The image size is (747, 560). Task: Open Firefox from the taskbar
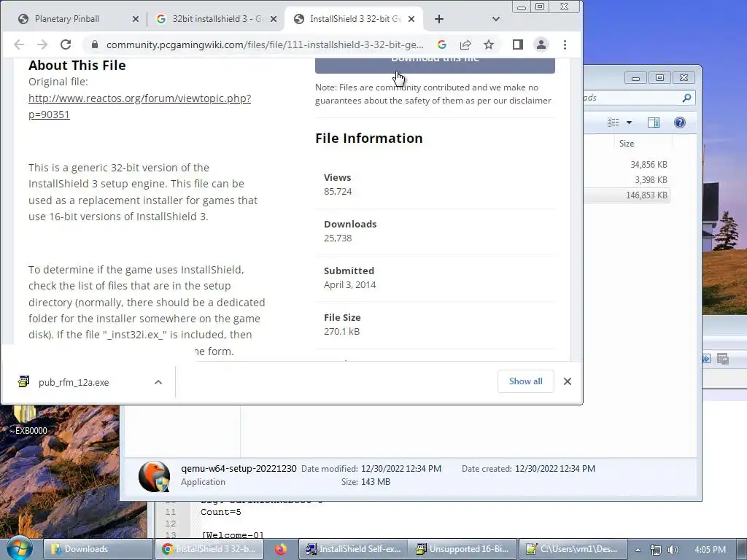coord(281,549)
